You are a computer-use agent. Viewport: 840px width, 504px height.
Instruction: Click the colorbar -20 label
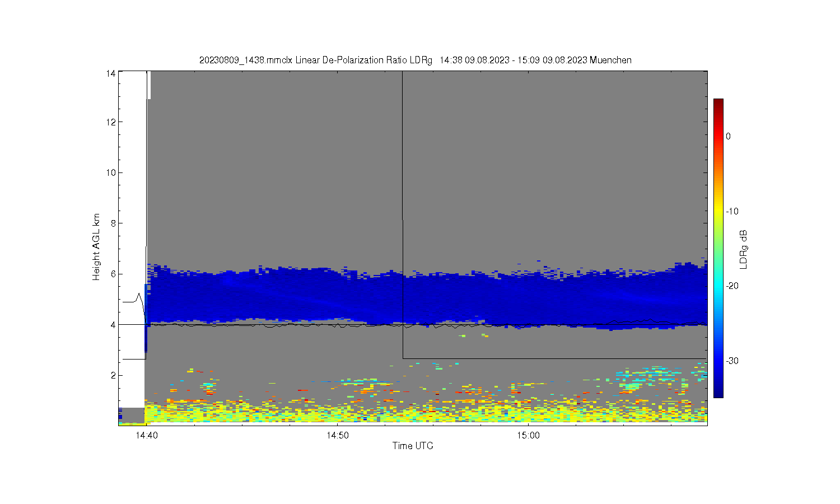[732, 286]
